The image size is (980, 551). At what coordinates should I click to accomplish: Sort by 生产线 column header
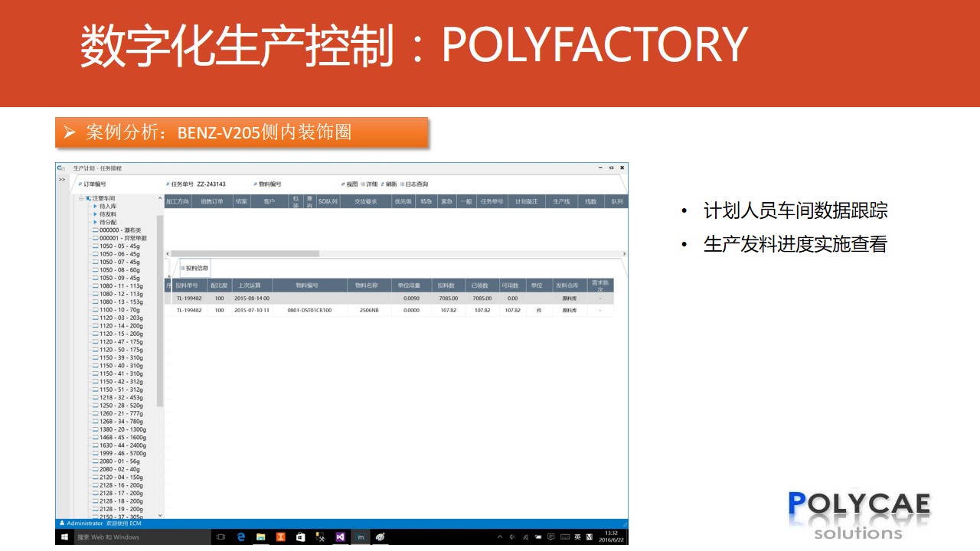561,202
